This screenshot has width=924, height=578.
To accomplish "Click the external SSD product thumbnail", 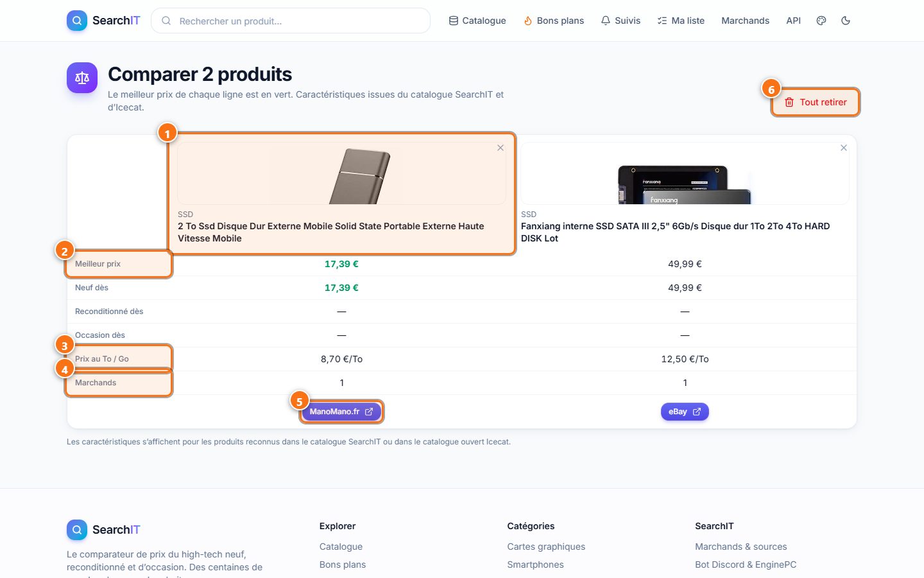I will click(x=341, y=173).
